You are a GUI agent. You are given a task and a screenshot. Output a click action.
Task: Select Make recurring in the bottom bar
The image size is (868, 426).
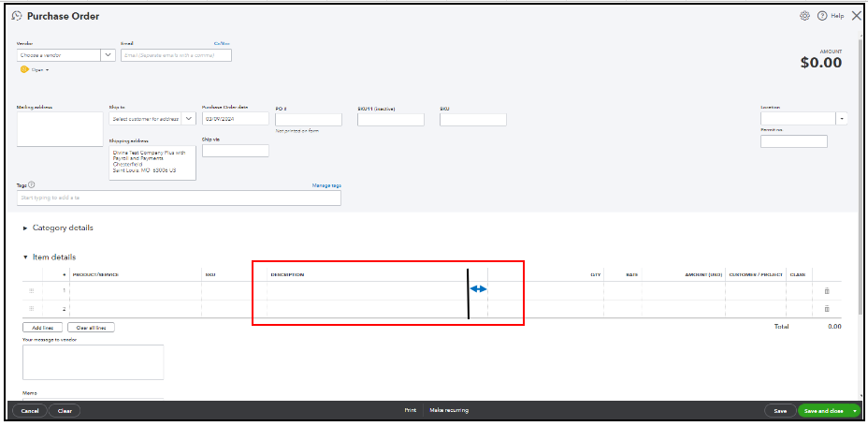click(x=449, y=410)
